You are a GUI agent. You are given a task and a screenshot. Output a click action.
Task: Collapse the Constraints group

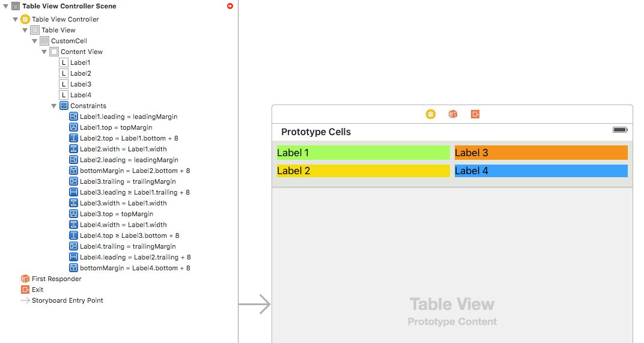[x=54, y=106]
